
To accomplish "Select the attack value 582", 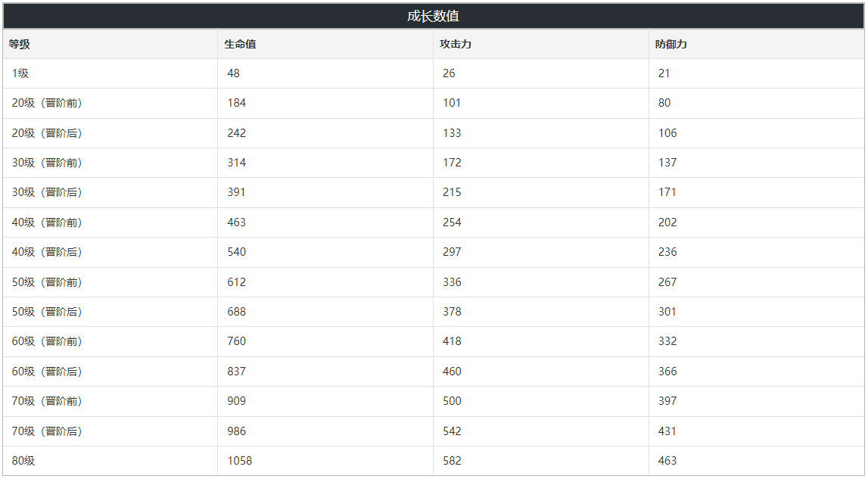I will [453, 461].
